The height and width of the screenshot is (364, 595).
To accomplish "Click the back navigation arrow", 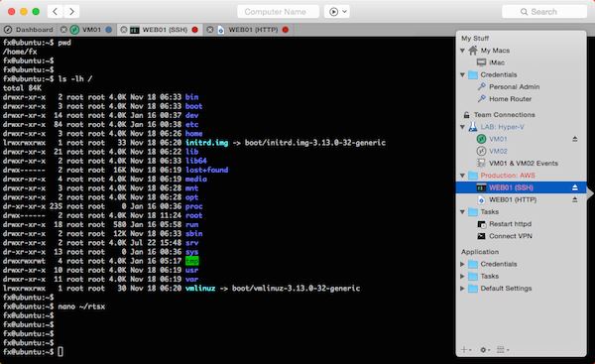I will pyautogui.click(x=55, y=12).
